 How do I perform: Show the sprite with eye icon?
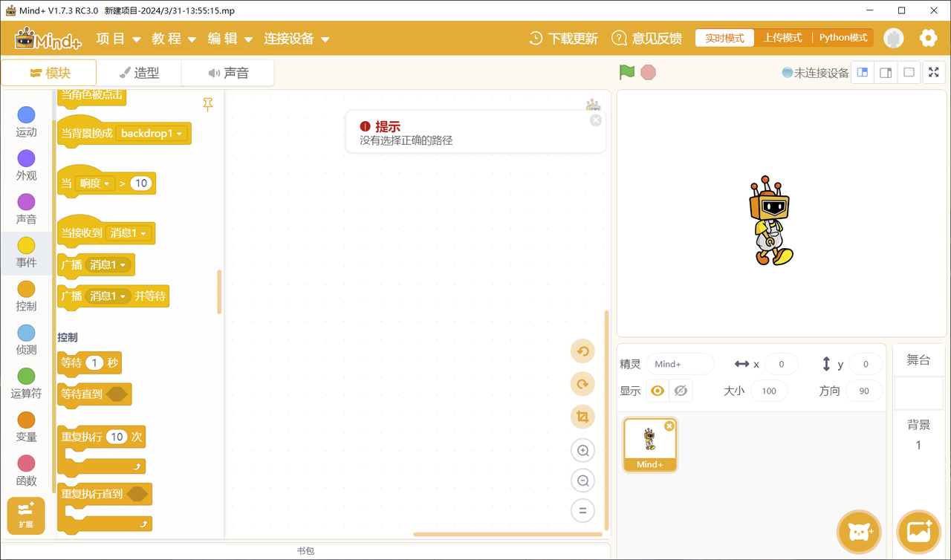tap(657, 391)
